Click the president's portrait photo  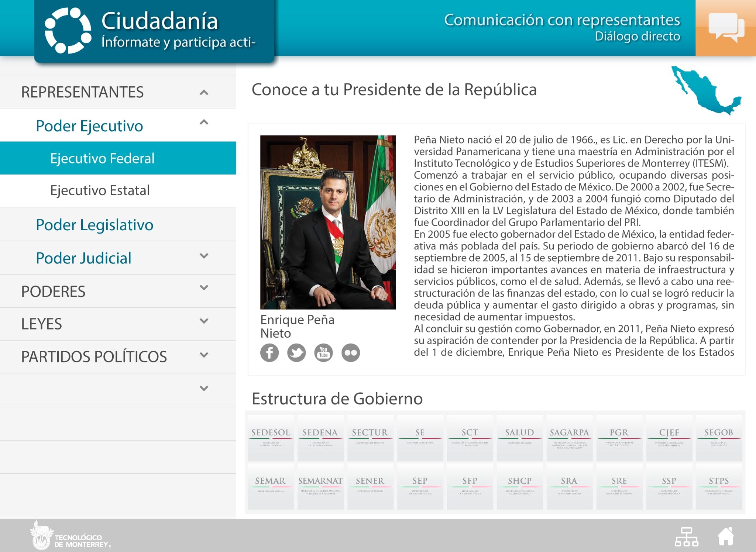(328, 222)
